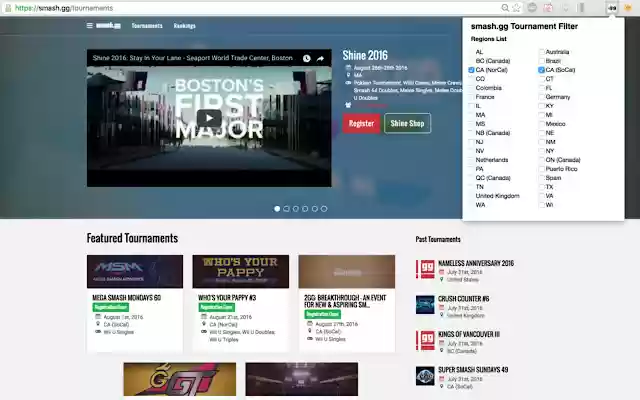Open Nameless Anniversary 2016 gg logo

425,270
